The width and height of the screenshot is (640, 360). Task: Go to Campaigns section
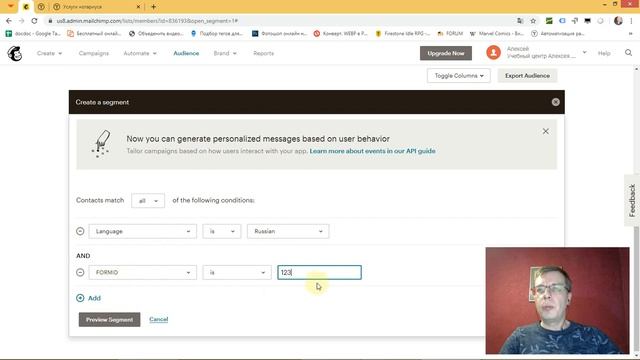click(93, 53)
